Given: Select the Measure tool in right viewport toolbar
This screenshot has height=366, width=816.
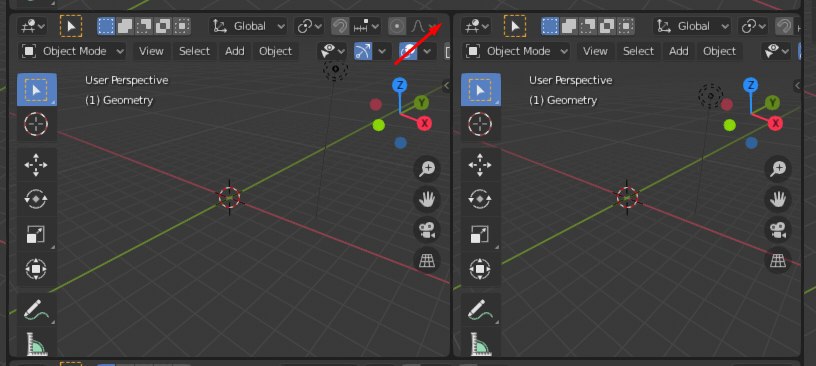Looking at the screenshot, I should click(481, 343).
